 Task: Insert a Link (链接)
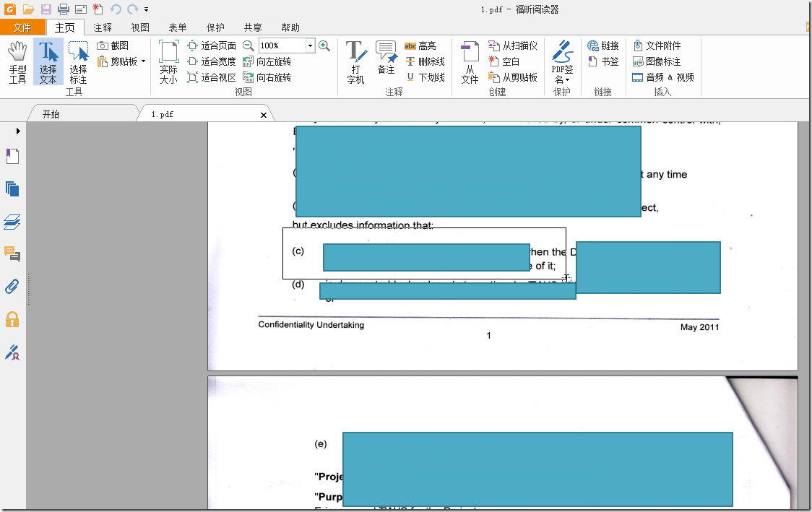(x=603, y=45)
